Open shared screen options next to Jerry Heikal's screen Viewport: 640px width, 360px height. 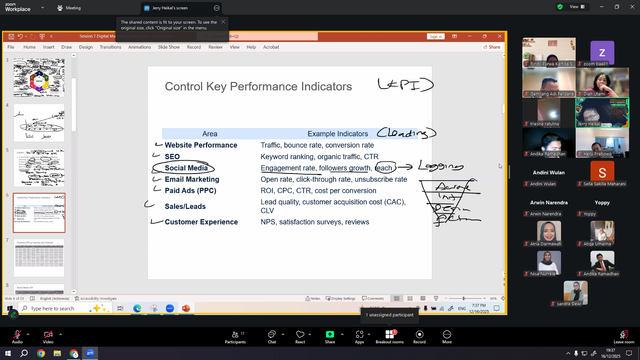(x=216, y=8)
